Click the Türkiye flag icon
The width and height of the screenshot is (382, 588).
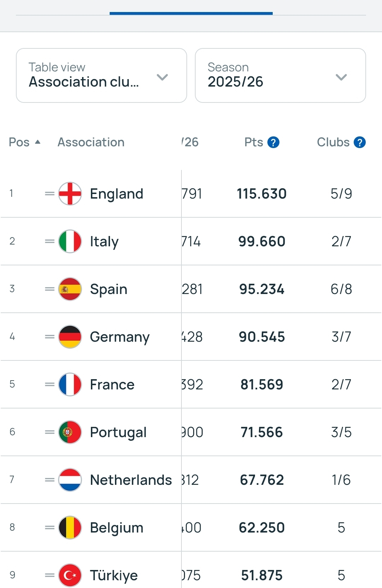point(70,575)
